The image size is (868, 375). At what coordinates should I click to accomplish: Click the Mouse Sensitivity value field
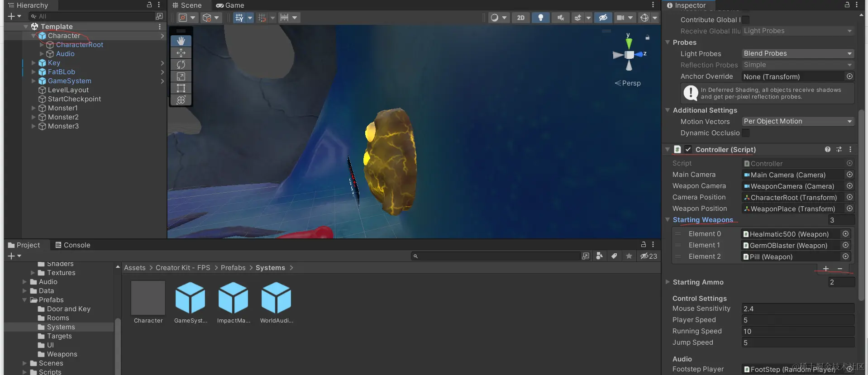(798, 309)
